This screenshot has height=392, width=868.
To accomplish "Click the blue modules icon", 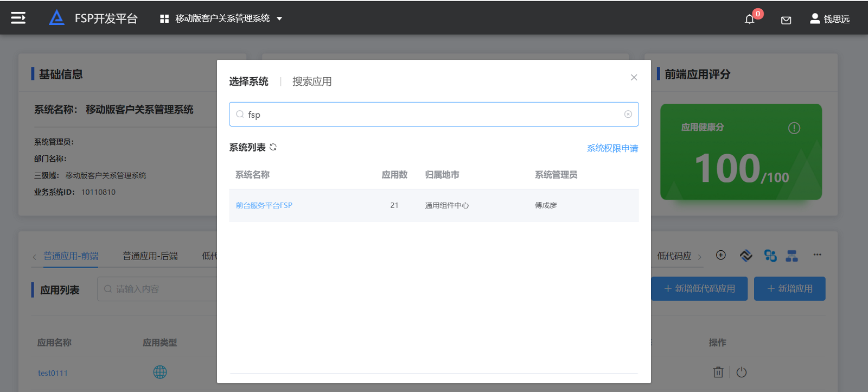I will (x=770, y=255).
